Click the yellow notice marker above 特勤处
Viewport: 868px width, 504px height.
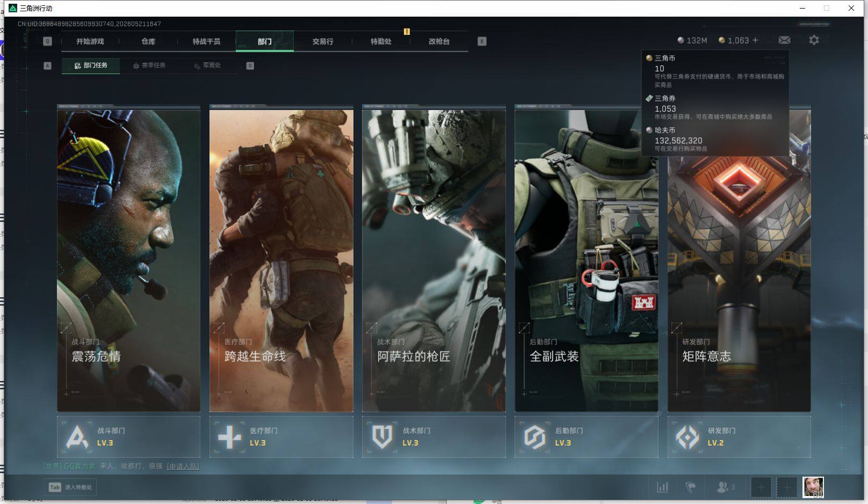[x=407, y=32]
